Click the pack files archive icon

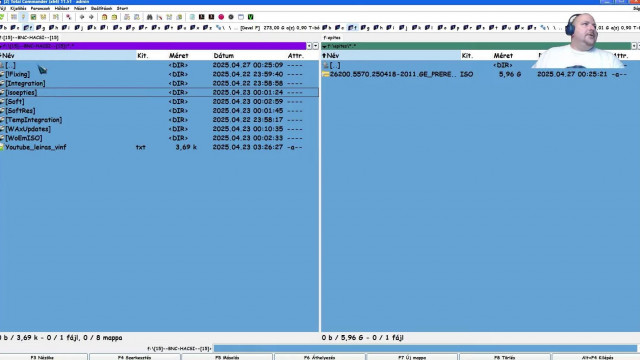pos(104,17)
